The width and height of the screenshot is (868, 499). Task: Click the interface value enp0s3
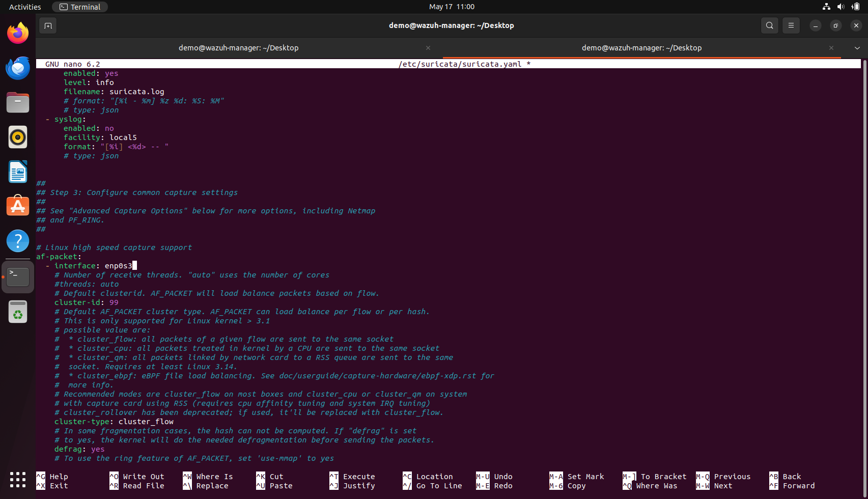(x=119, y=266)
